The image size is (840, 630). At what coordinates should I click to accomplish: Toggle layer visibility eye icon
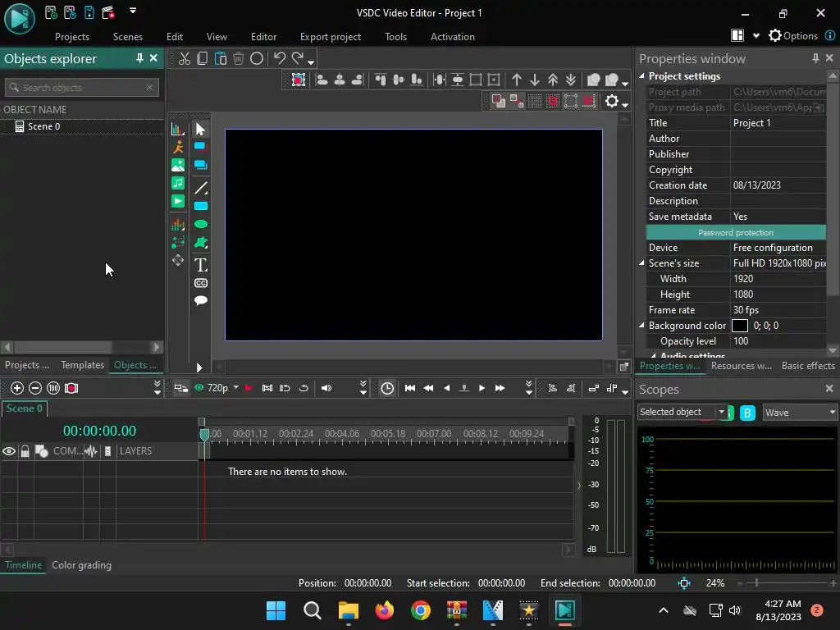pyautogui.click(x=9, y=451)
